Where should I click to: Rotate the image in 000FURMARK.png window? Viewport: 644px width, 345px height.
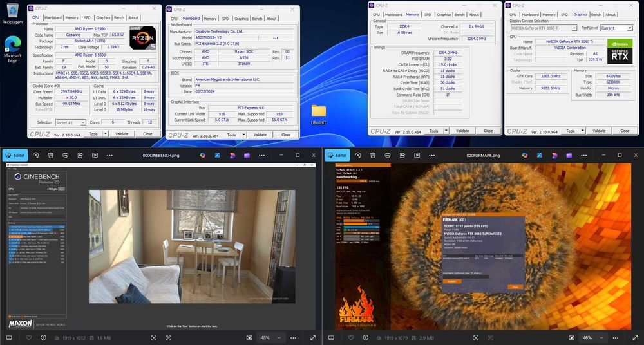(358, 155)
